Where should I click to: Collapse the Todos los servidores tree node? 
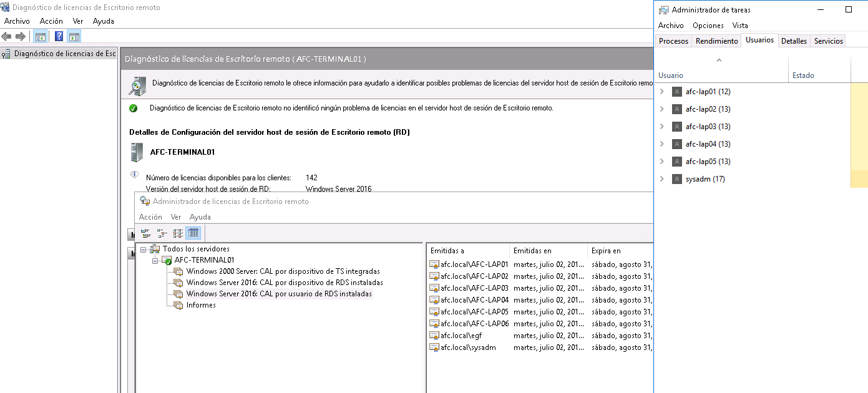[144, 249]
